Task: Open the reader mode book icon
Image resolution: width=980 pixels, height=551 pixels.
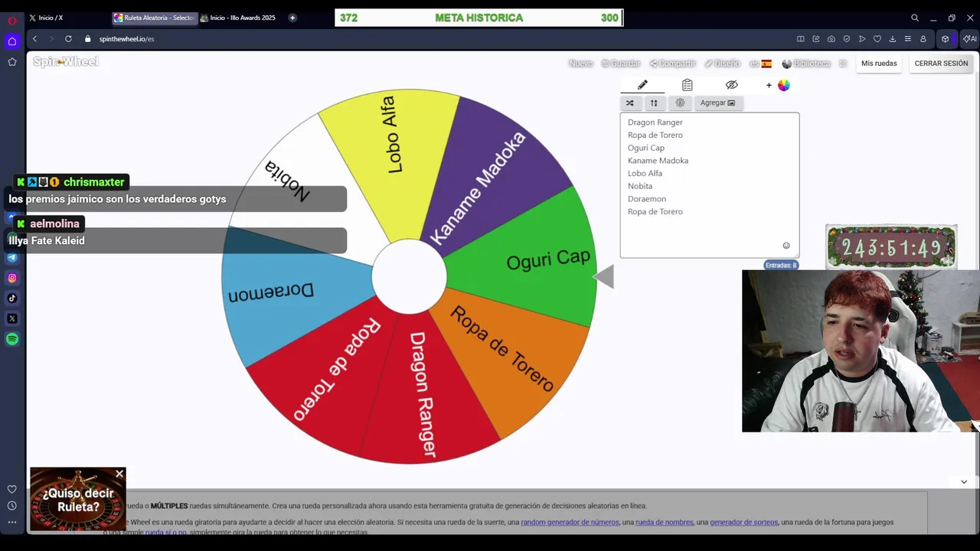Action: [x=801, y=39]
